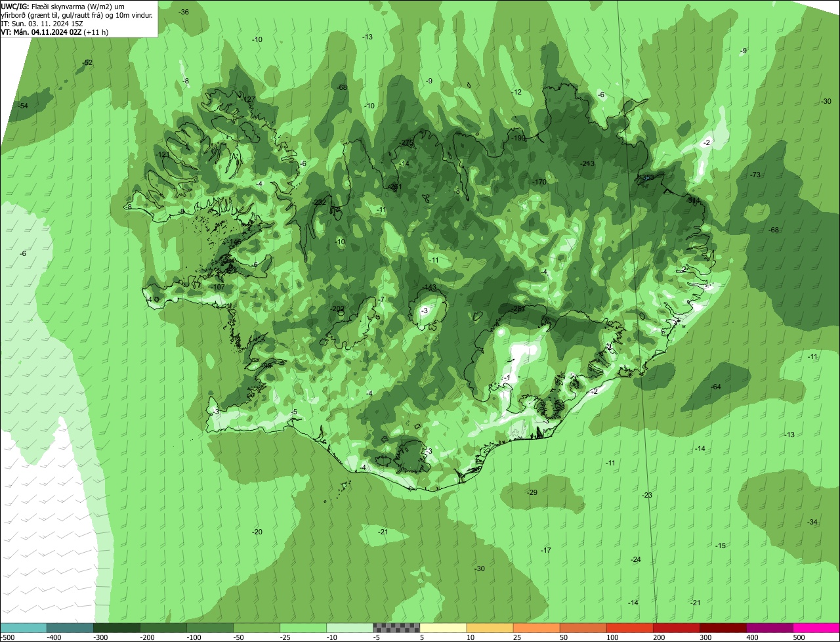840x642 pixels.
Task: Click the '-20' value in the southwest ocean
Action: point(257,532)
